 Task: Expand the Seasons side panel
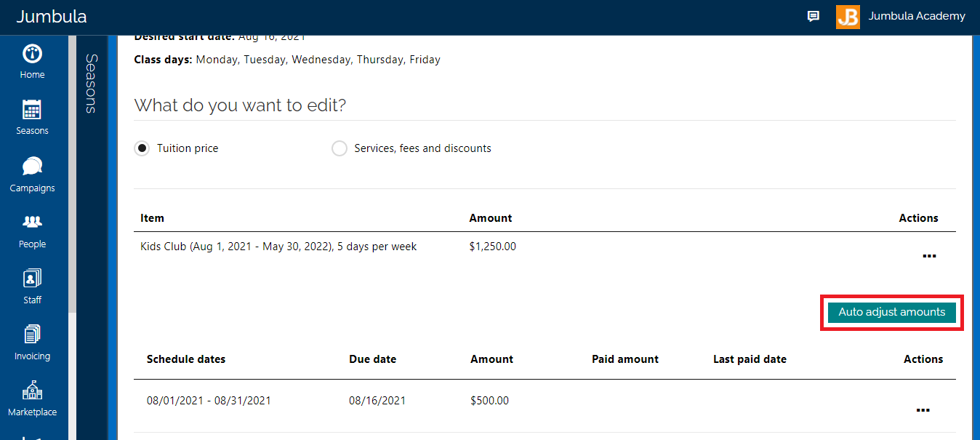(x=91, y=84)
